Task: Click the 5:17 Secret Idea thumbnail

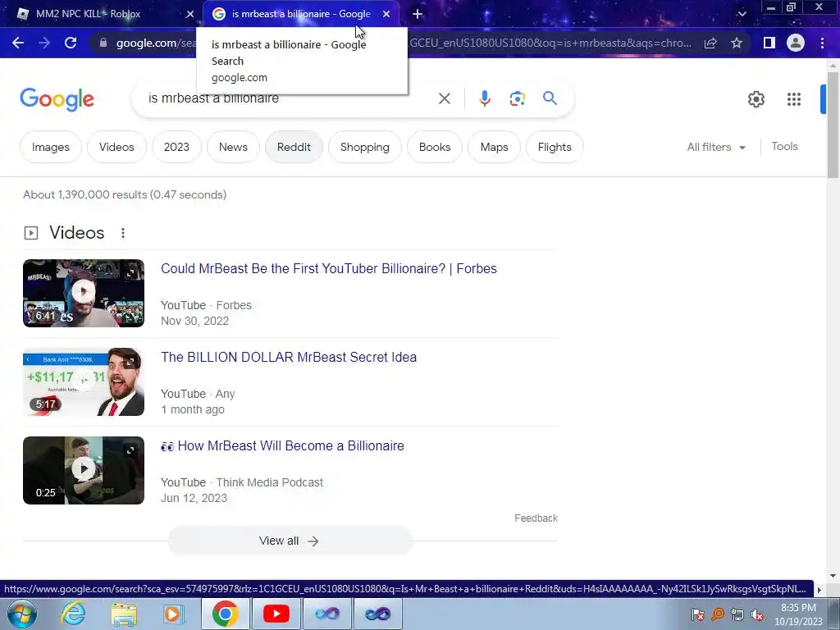Action: [84, 382]
